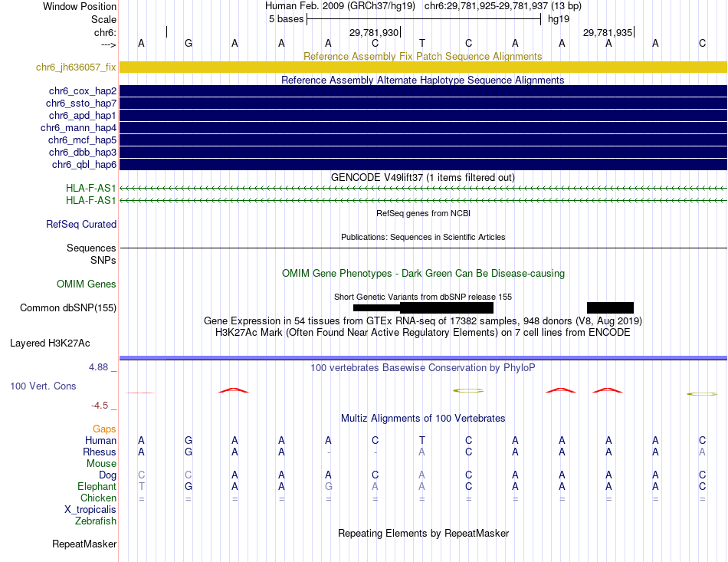Click the chr6_jh636057_fix track label

(76, 67)
